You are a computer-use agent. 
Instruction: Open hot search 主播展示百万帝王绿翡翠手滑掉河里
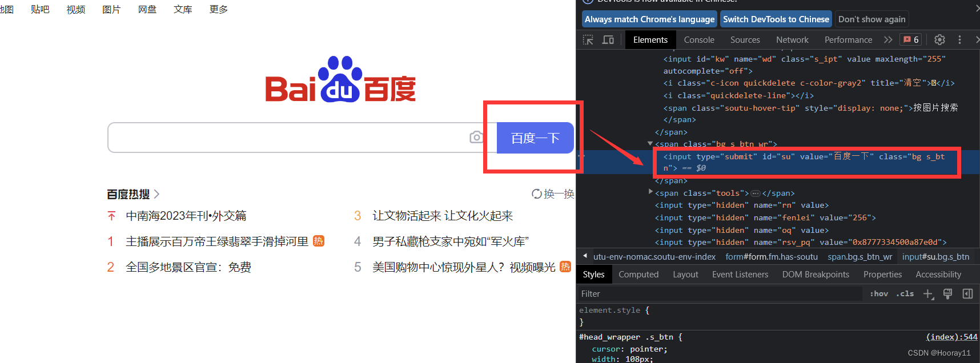pyautogui.click(x=217, y=241)
